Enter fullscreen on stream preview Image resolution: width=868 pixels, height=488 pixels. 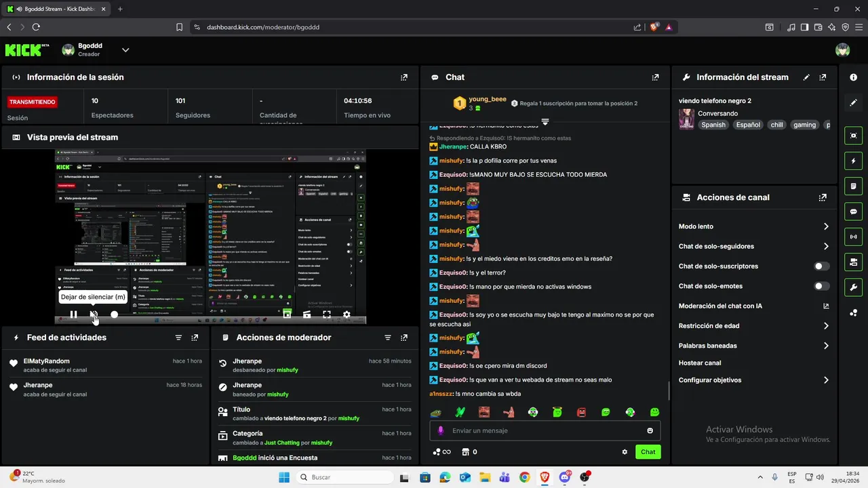327,314
